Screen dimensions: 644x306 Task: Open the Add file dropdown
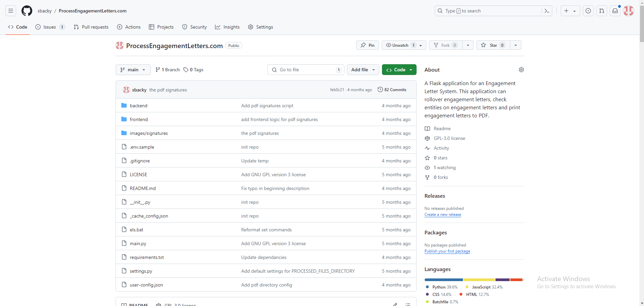[363, 70]
